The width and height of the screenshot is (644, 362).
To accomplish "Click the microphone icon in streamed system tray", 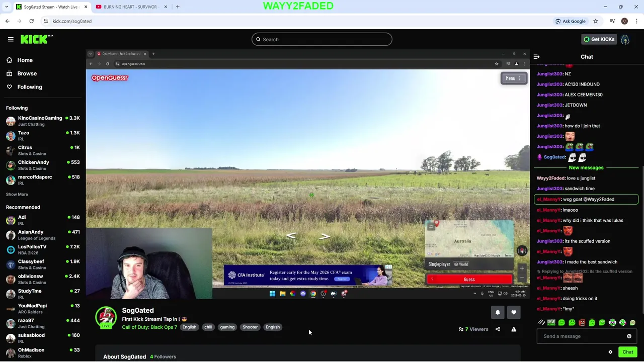I will [x=481, y=294].
